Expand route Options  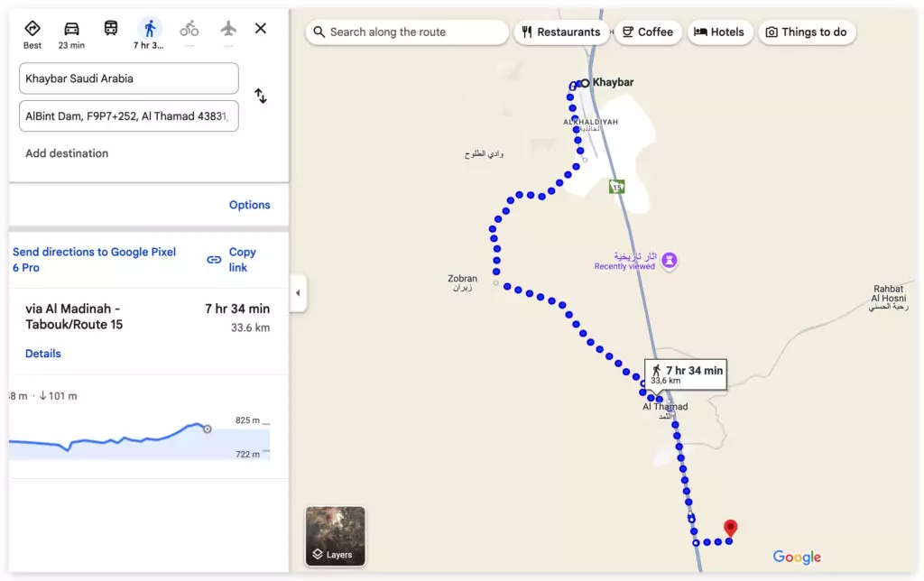pos(249,205)
